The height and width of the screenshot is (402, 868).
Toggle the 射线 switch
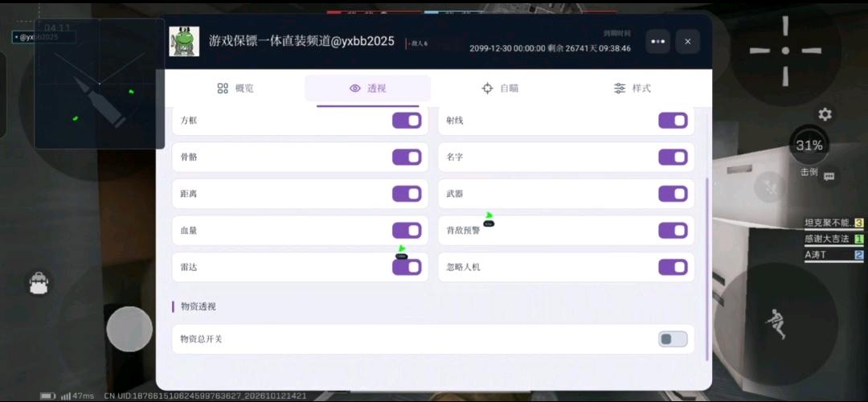674,120
